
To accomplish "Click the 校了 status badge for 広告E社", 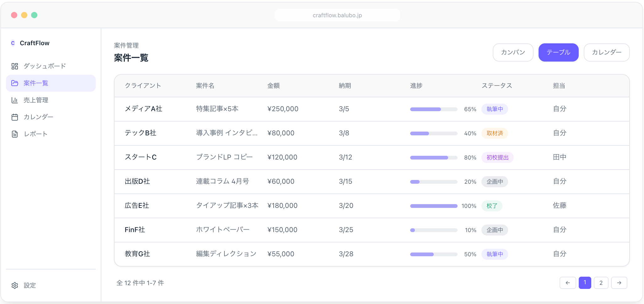I will (x=492, y=206).
